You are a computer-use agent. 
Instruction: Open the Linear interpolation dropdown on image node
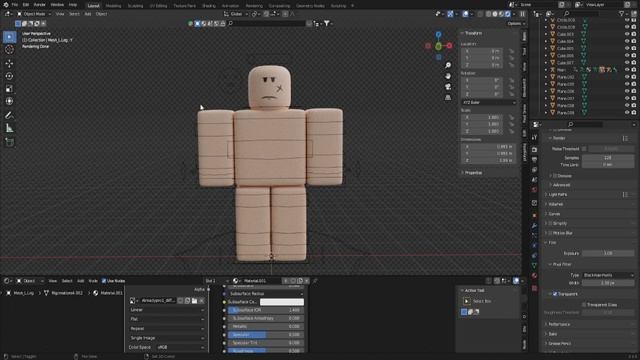coord(167,310)
